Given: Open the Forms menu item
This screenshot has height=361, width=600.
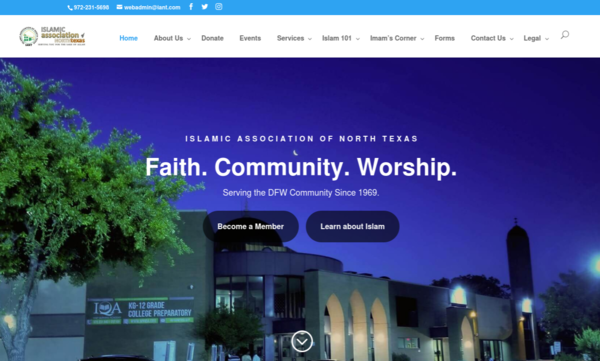Looking at the screenshot, I should pos(445,38).
